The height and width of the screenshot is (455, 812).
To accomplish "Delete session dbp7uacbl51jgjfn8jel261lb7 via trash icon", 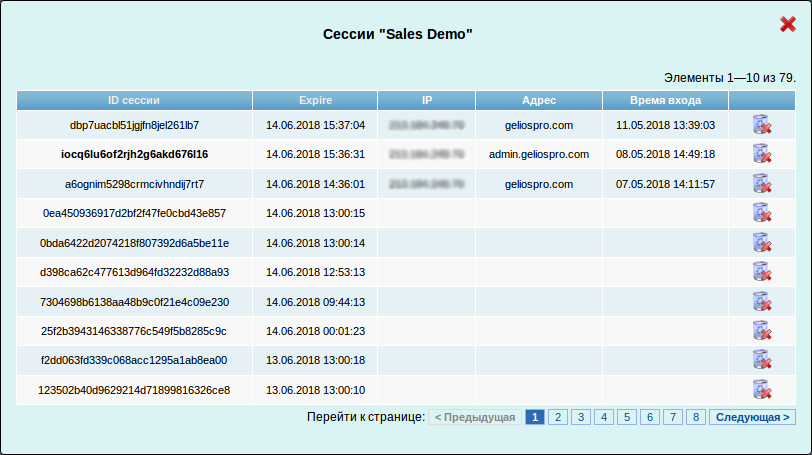I will pyautogui.click(x=761, y=125).
